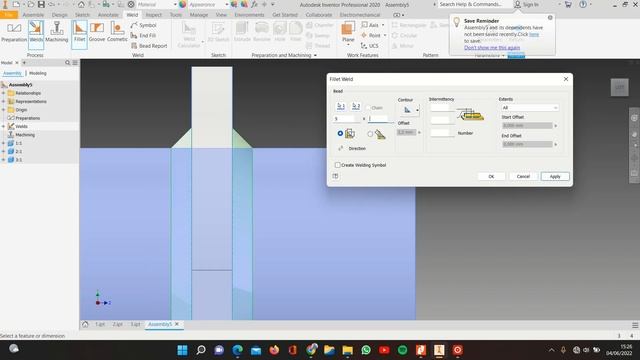Expand the Relationships folder in browser
Screen dimensions: 640x360
pyautogui.click(x=4, y=93)
